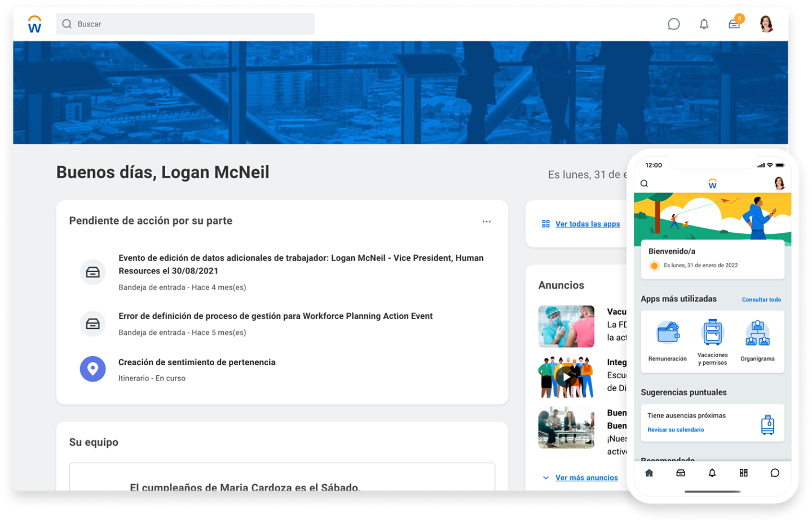This screenshot has width=812, height=523.
Task: Click the Workday logo
Action: (34, 24)
